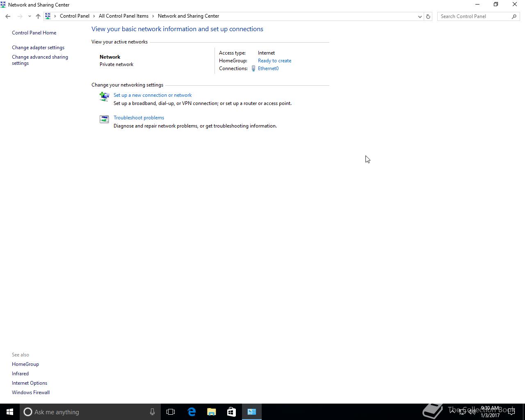525x420 pixels.
Task: Click the set up new connection icon
Action: 104,96
